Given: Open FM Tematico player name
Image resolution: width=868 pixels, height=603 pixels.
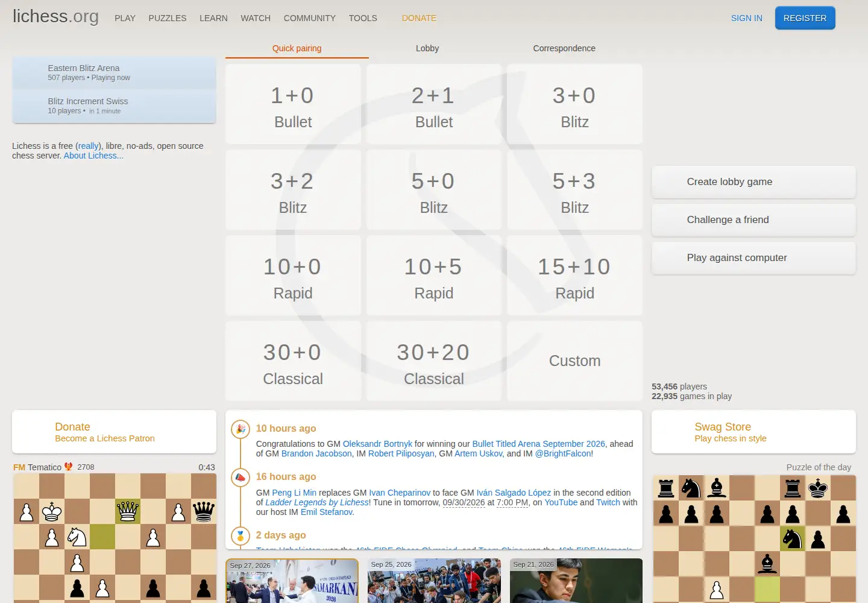Looking at the screenshot, I should click(37, 467).
